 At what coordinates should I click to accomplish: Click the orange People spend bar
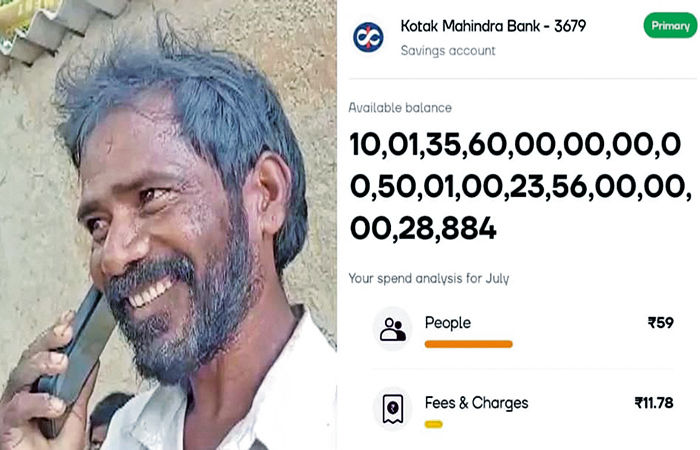tap(469, 344)
